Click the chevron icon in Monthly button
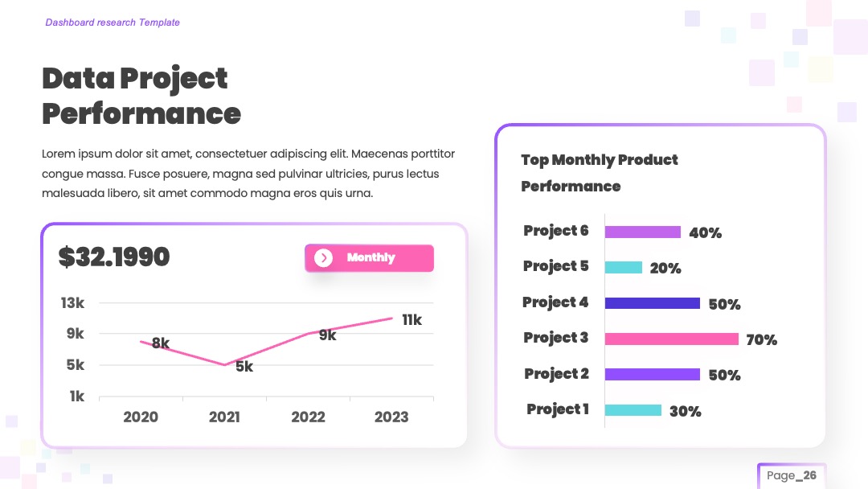The height and width of the screenshot is (489, 868). tap(323, 257)
